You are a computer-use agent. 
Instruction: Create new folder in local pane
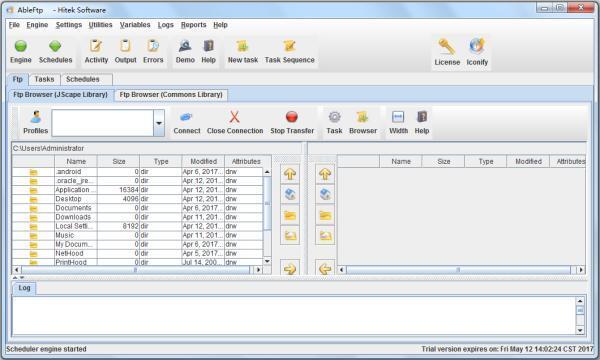(x=290, y=215)
